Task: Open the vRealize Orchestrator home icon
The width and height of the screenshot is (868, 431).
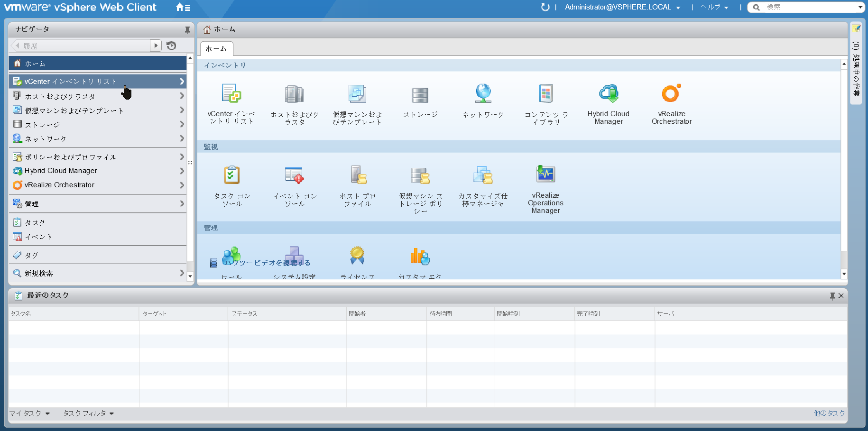Action: tap(672, 93)
